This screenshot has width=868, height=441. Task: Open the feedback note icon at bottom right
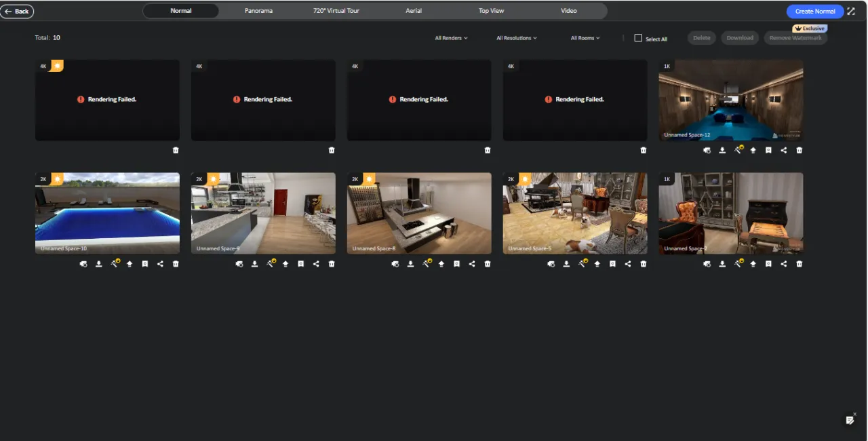[850, 421]
